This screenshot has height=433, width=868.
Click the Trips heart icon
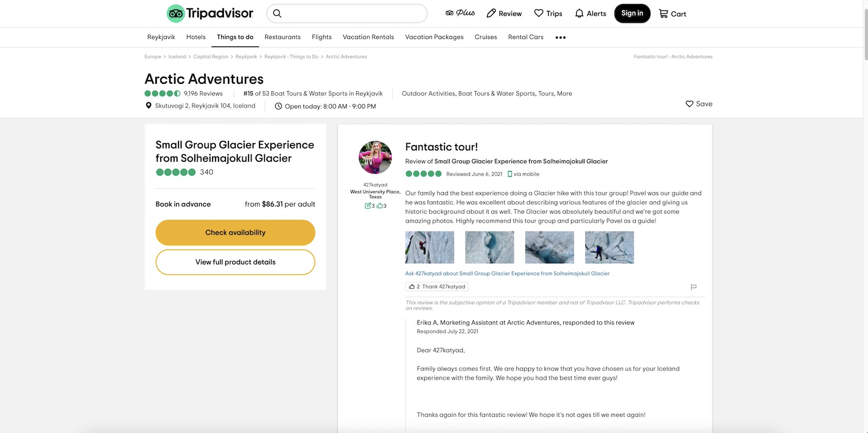[x=539, y=13]
